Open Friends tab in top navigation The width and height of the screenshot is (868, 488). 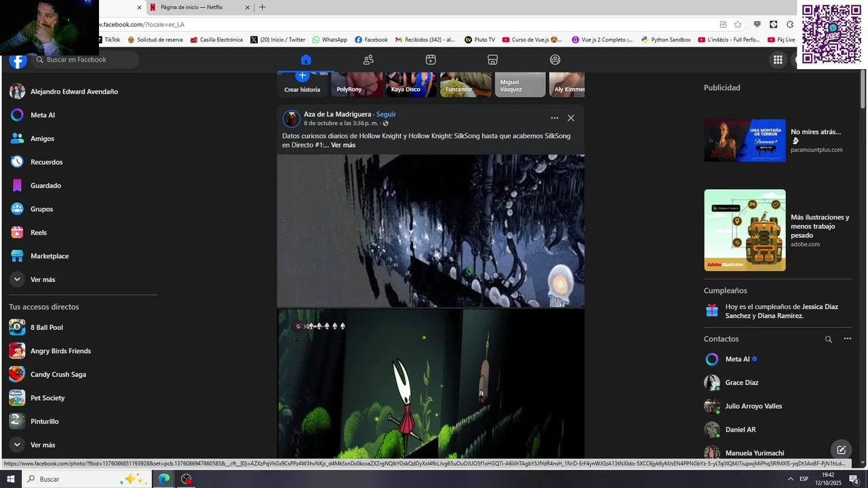(368, 60)
